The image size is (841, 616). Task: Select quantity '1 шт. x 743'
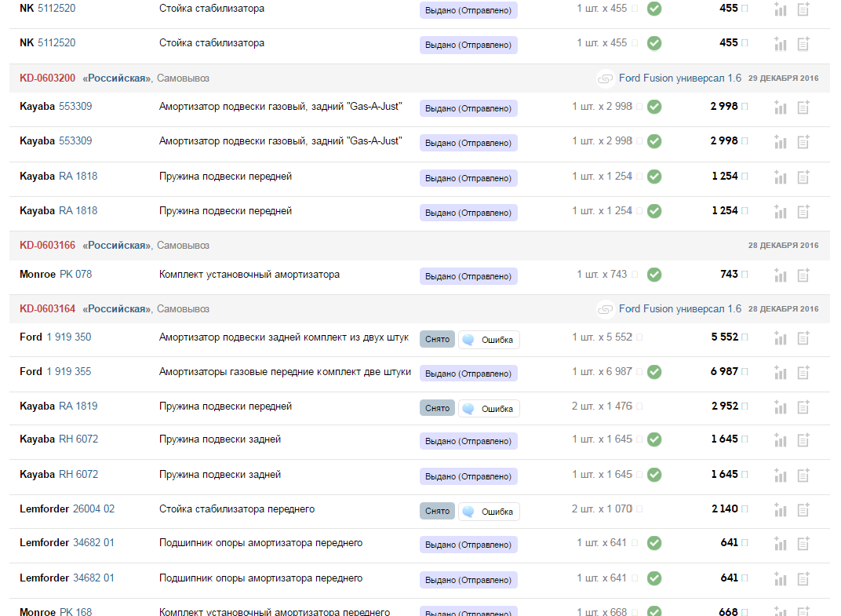[602, 274]
